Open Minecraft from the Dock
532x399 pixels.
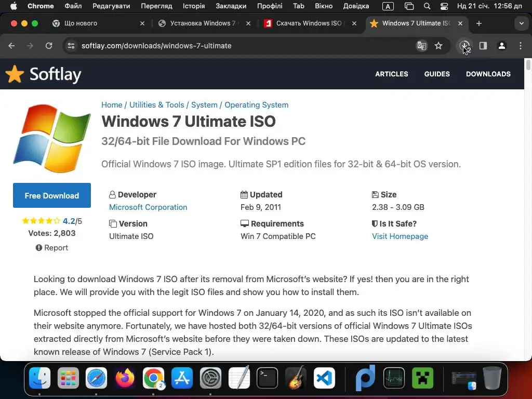coord(422,378)
